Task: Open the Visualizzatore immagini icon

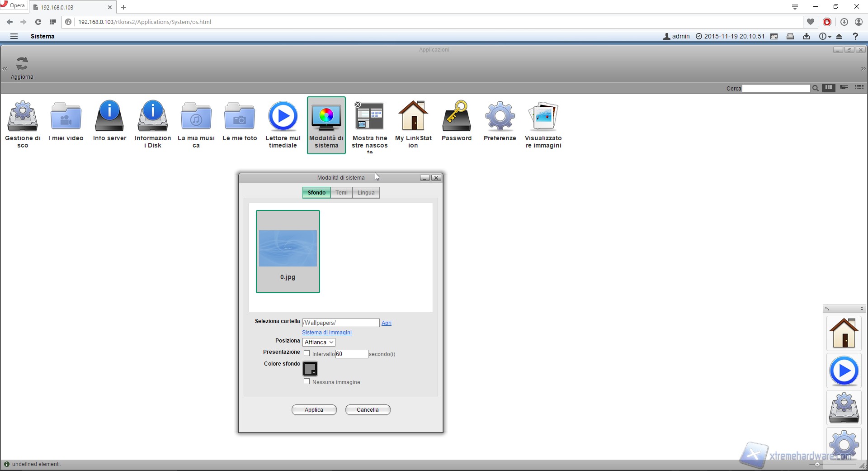Action: 543,116
